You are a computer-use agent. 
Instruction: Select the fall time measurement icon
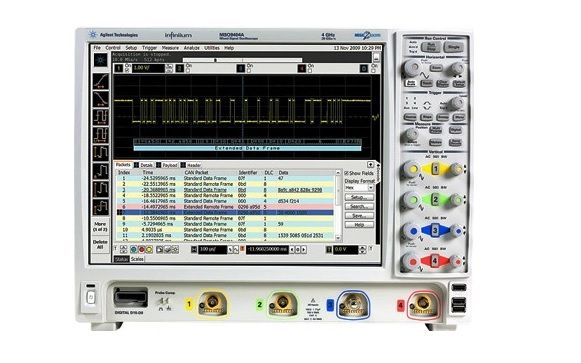pyautogui.click(x=100, y=99)
